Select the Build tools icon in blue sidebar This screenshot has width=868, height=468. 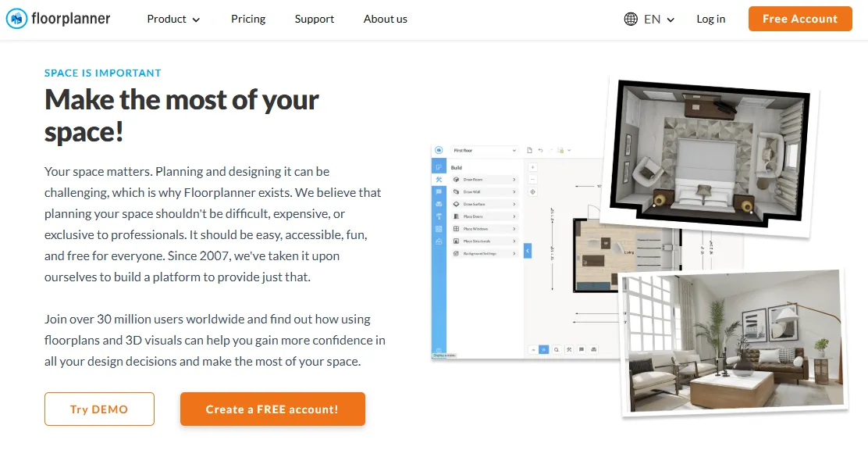[439, 180]
